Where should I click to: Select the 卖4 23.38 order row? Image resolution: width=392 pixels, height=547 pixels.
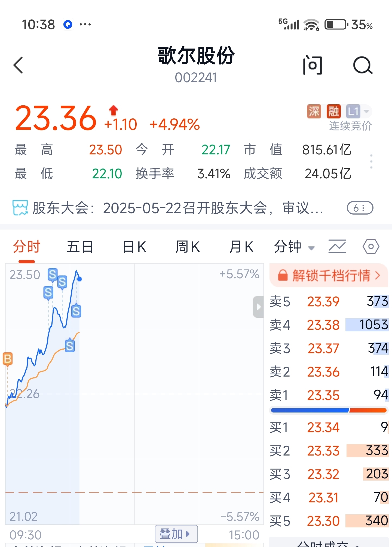329,325
